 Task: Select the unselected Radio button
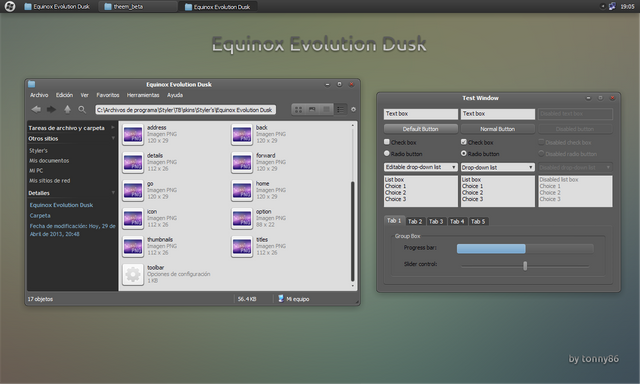point(387,153)
